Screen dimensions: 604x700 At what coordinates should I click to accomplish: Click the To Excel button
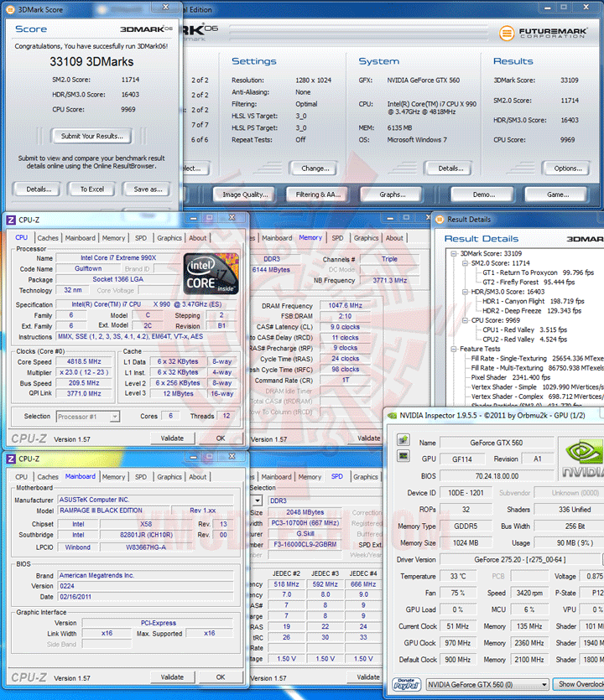[x=92, y=189]
